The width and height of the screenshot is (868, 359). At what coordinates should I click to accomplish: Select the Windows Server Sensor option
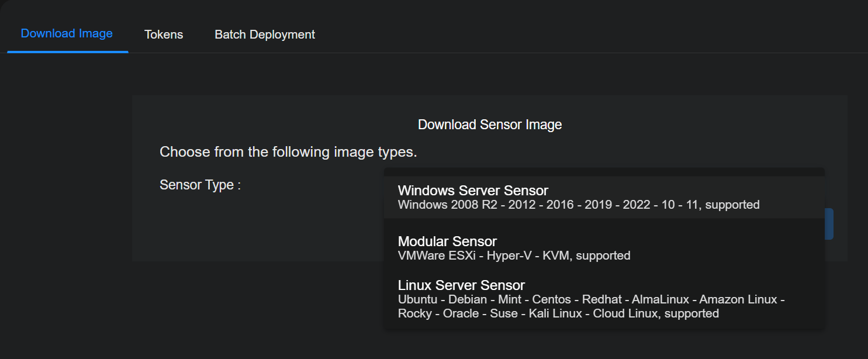click(473, 191)
